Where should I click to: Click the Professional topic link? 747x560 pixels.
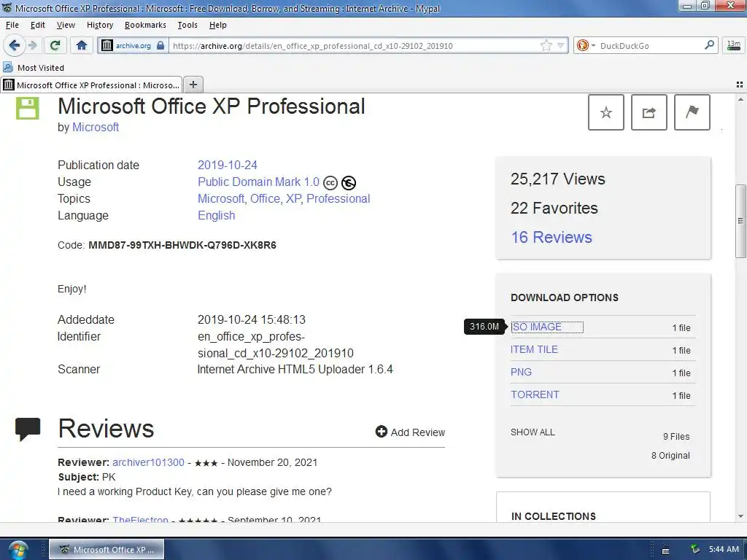(338, 198)
